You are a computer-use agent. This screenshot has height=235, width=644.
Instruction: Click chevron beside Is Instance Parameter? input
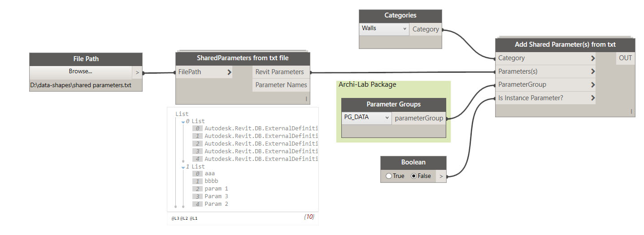[593, 98]
